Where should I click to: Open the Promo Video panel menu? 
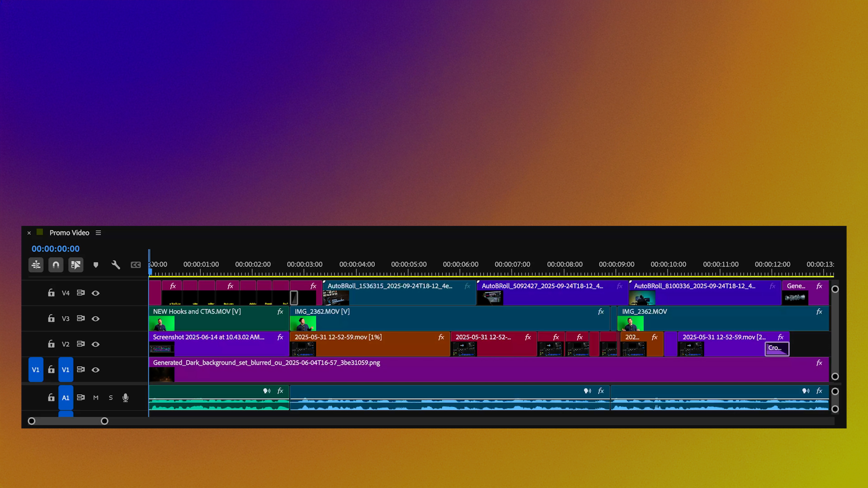click(x=98, y=233)
